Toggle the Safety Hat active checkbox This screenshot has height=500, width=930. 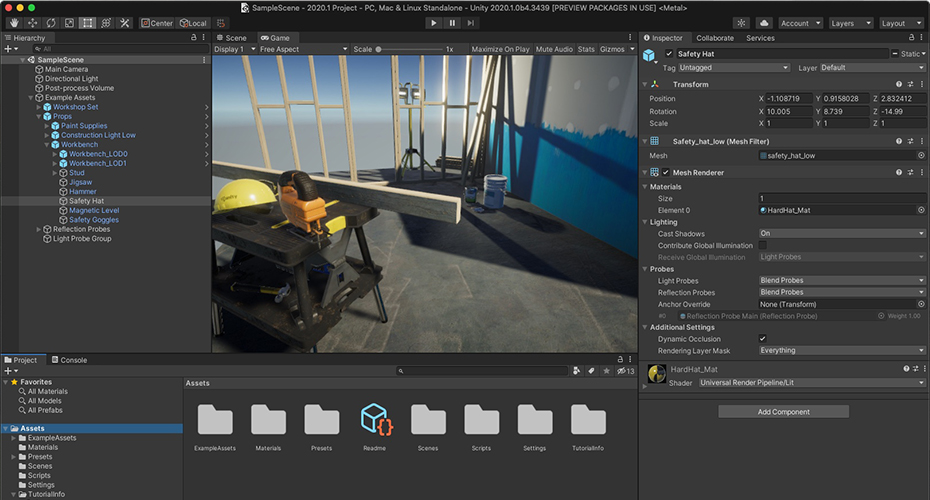pyautogui.click(x=669, y=53)
